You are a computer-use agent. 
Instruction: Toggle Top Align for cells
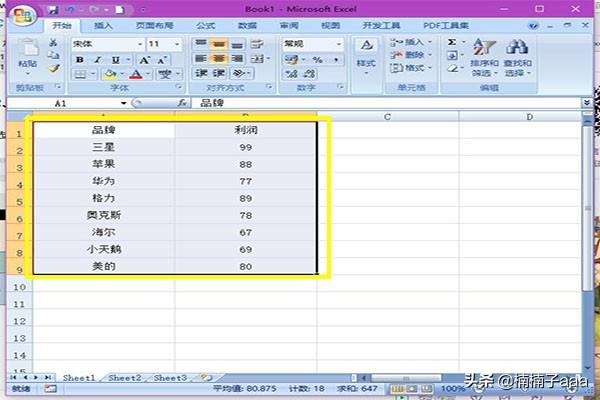pyautogui.click(x=201, y=44)
